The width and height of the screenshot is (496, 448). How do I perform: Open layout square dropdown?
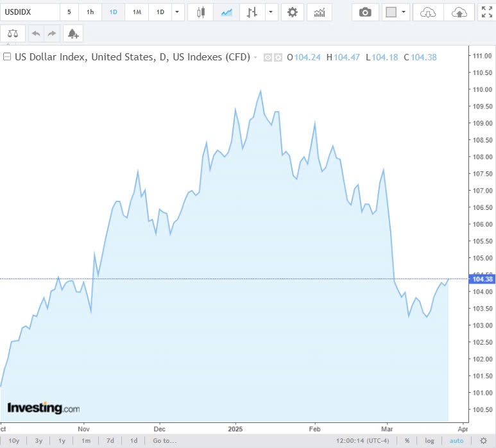[x=395, y=12]
